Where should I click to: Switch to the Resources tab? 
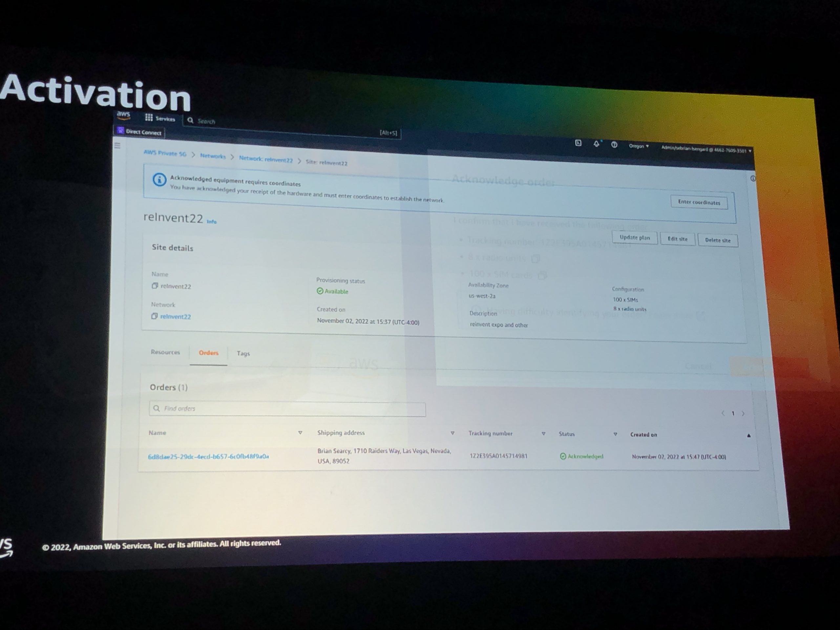(x=165, y=352)
